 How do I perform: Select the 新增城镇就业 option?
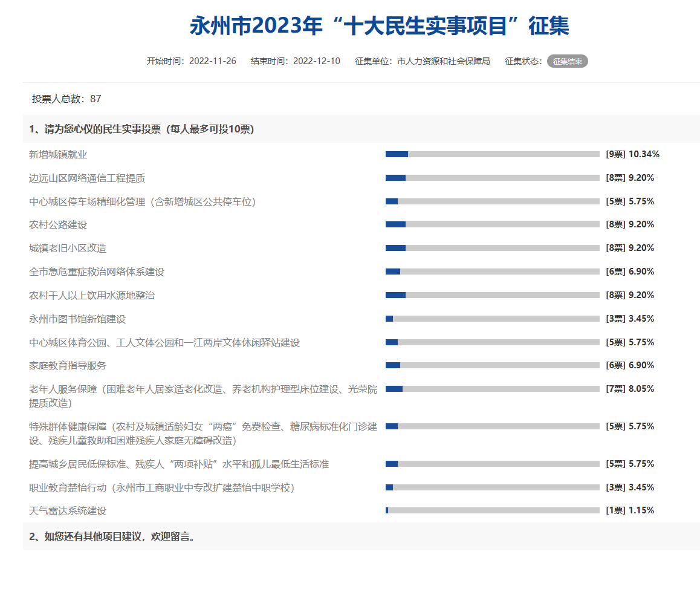tap(58, 155)
